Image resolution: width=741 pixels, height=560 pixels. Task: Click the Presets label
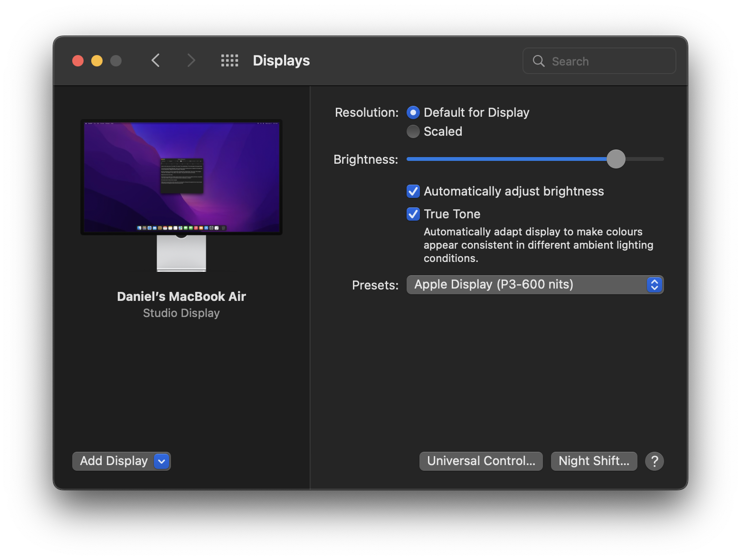pyautogui.click(x=375, y=285)
